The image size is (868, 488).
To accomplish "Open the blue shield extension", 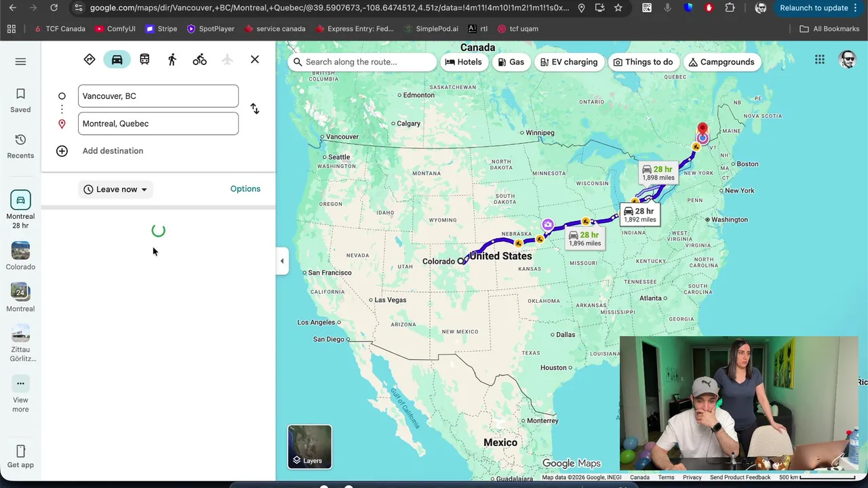I will click(688, 8).
